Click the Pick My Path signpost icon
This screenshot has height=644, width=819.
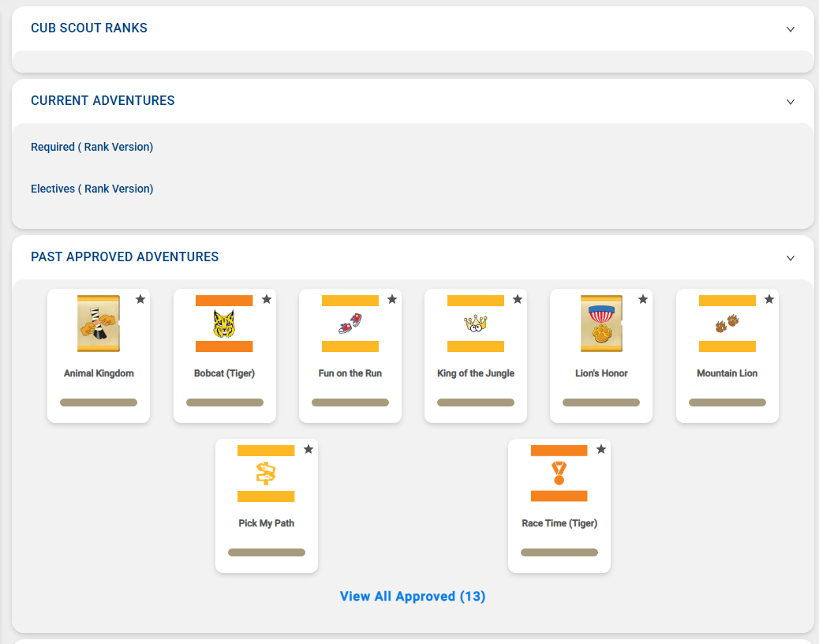pyautogui.click(x=266, y=473)
